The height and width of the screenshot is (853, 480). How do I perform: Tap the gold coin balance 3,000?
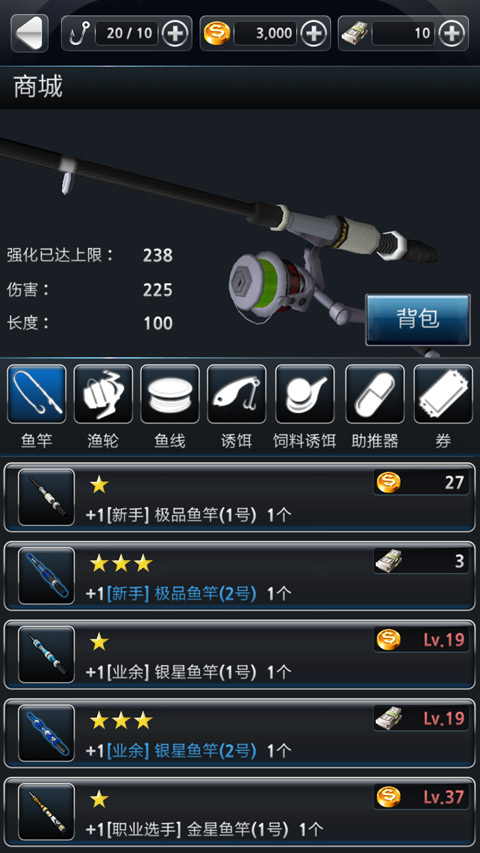pyautogui.click(x=266, y=34)
